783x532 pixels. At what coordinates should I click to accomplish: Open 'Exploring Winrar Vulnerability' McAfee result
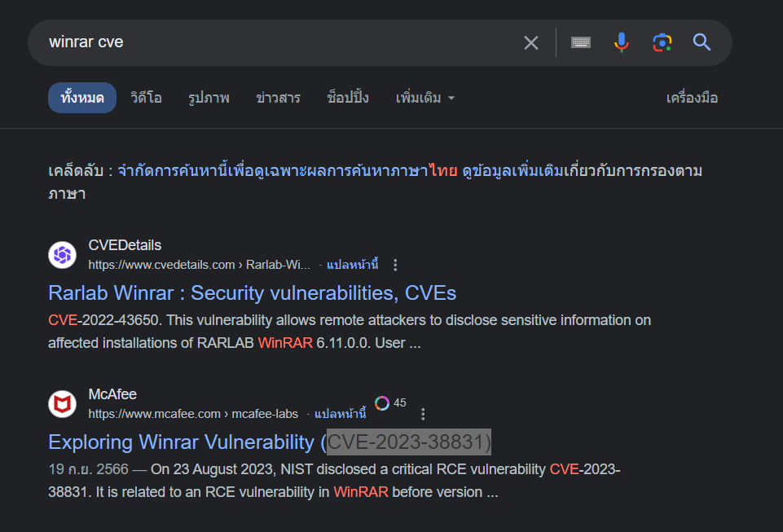269,442
